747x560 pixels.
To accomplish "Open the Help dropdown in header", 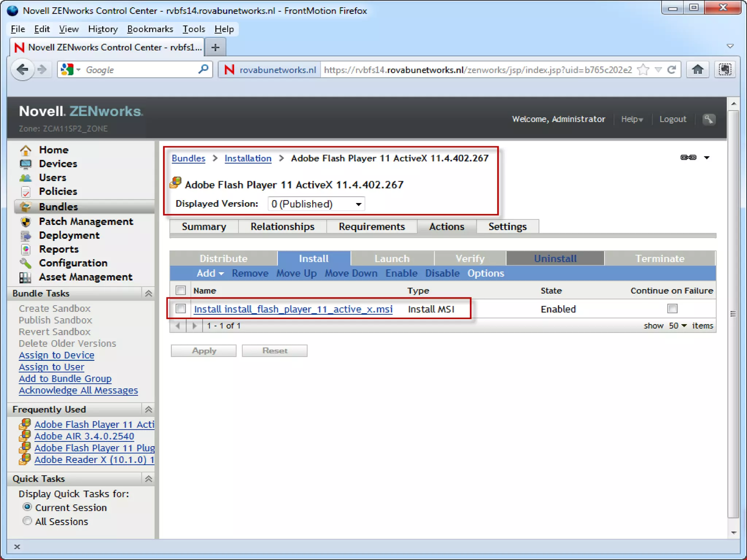I will pyautogui.click(x=632, y=119).
